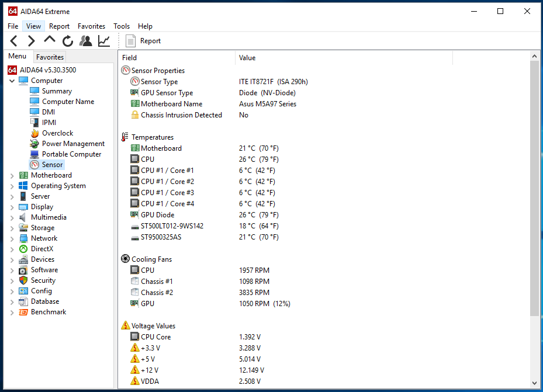Click the DirectX Xbox-style icon in the tree

[x=23, y=249]
